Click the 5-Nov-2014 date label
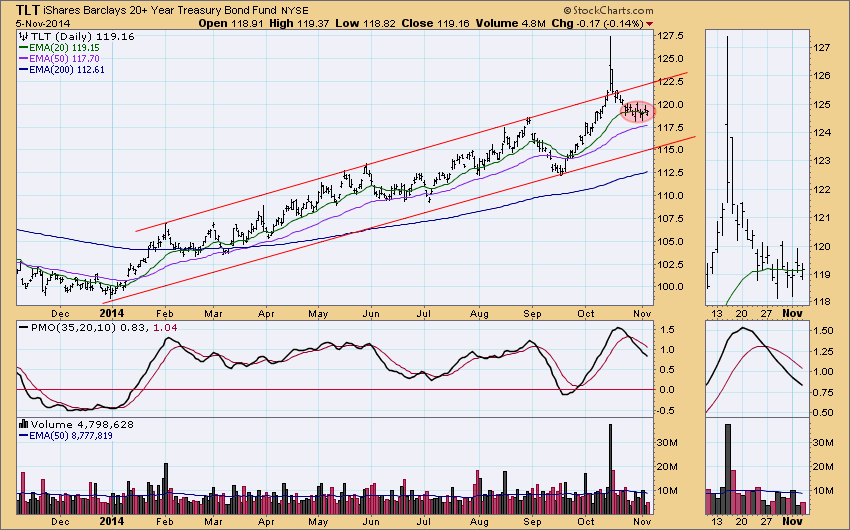The image size is (850, 530). [43, 23]
